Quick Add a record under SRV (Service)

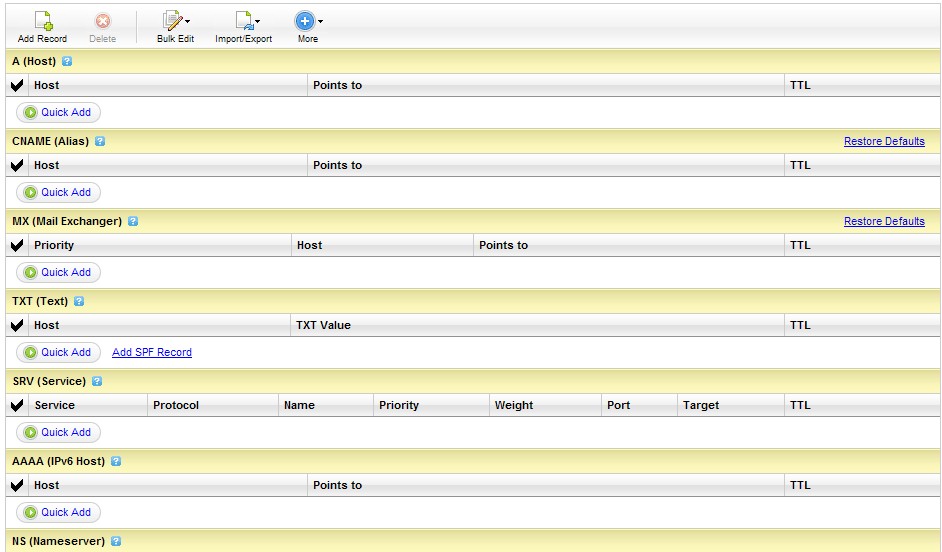point(58,432)
